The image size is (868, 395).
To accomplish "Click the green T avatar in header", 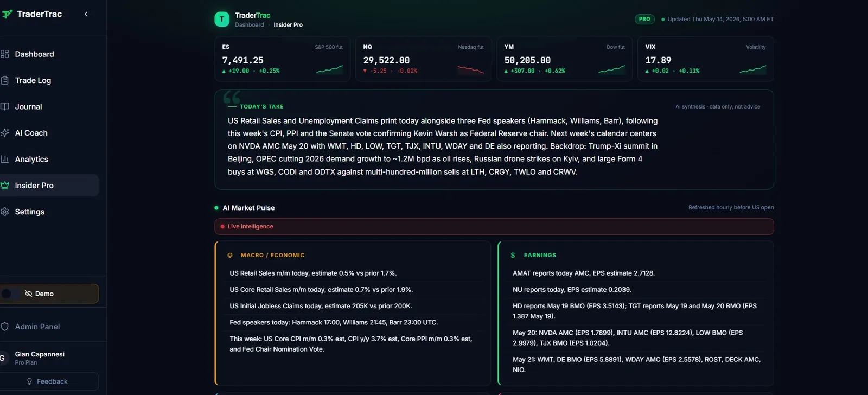I will click(x=222, y=20).
